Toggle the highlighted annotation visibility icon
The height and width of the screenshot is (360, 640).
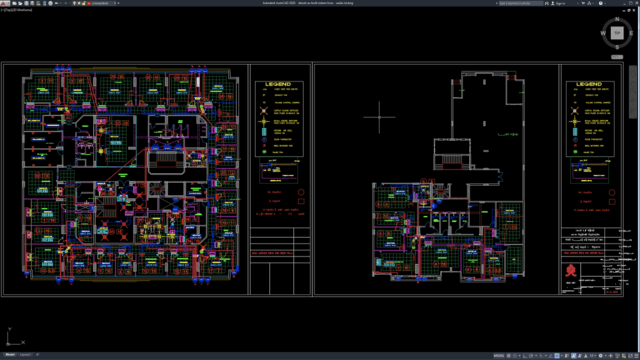(573, 356)
